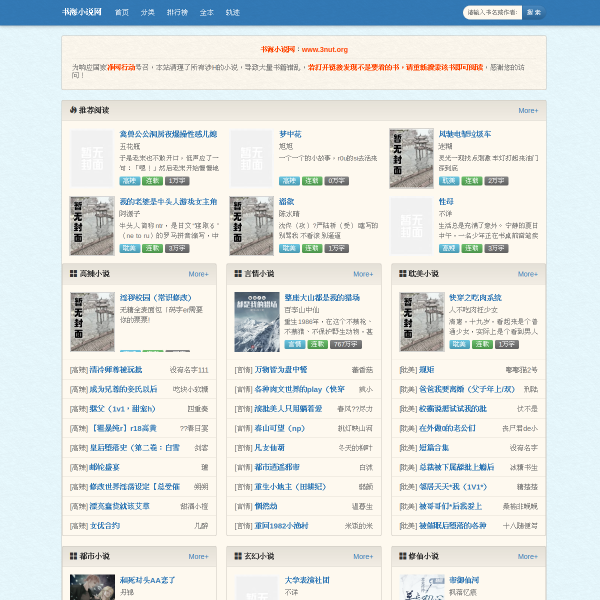The image size is (600, 600).
Task: Open the book 快穿之吃肉系统
Action: pyautogui.click(x=475, y=298)
